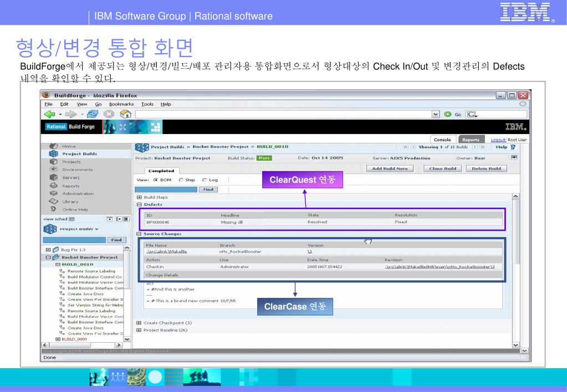Click Project Builds cube icon in breadcrumb
567x392 pixels.
142,147
